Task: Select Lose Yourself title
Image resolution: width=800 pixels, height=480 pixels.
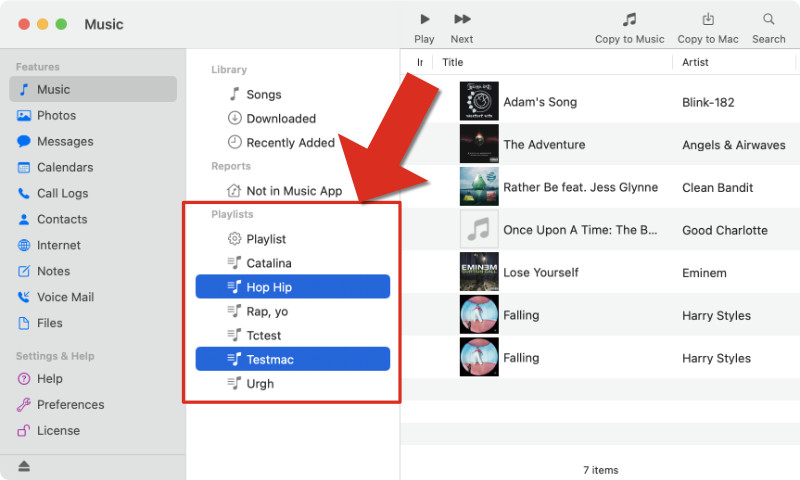Action: 541,272
